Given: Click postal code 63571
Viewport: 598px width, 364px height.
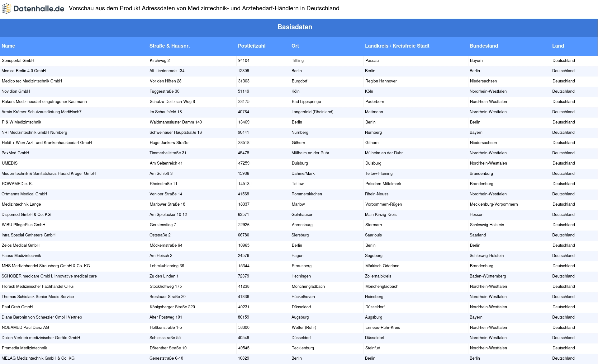Looking at the screenshot, I should point(244,215).
